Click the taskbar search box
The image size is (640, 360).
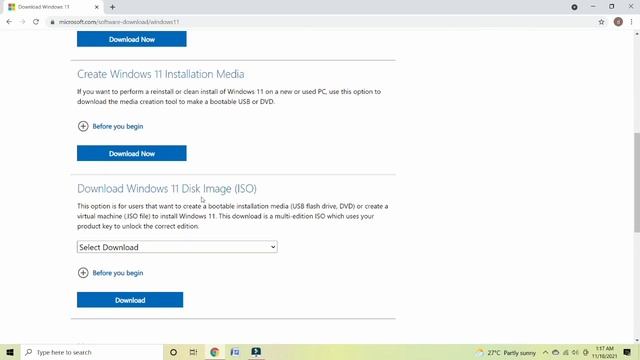coord(92,352)
